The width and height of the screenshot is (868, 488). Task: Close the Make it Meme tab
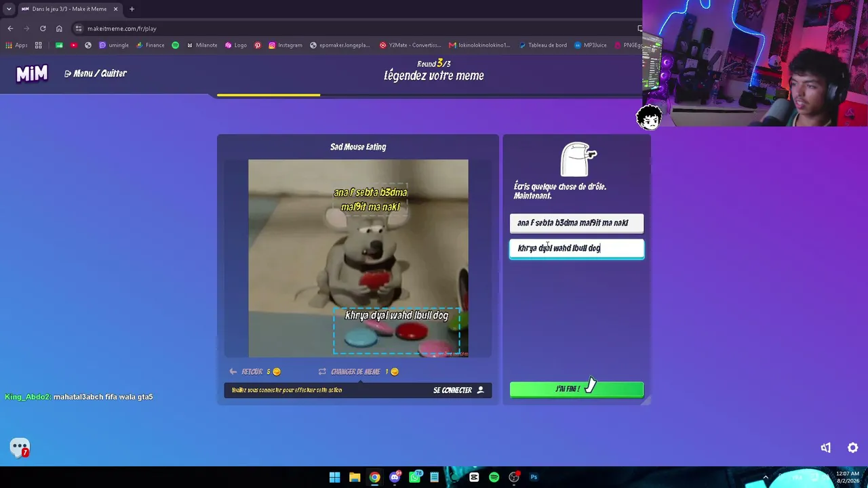[x=116, y=9]
